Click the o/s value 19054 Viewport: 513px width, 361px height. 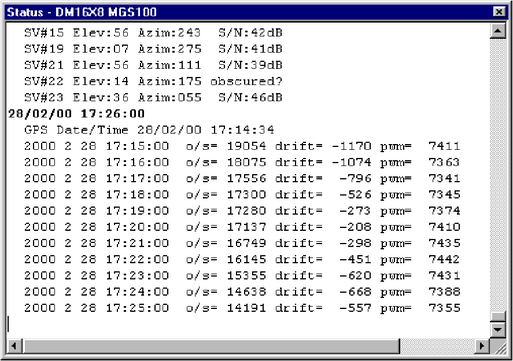tap(246, 146)
